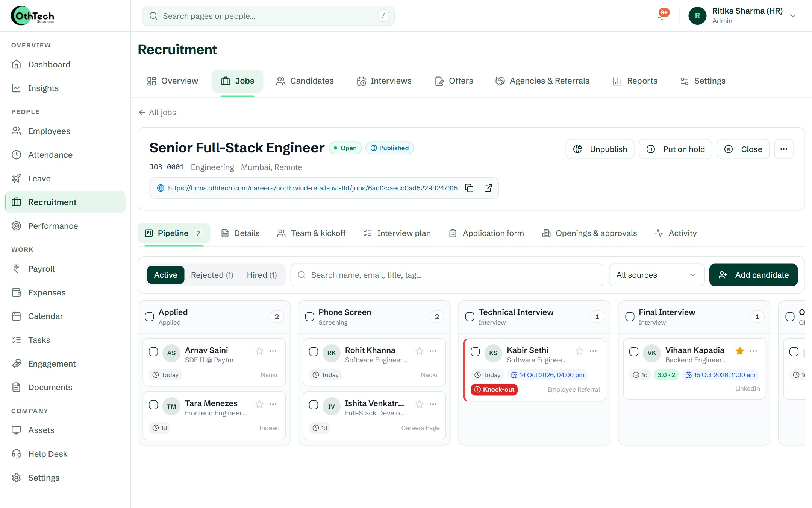Open Kabir Sethi card options menu
The image size is (812, 508).
click(x=593, y=351)
